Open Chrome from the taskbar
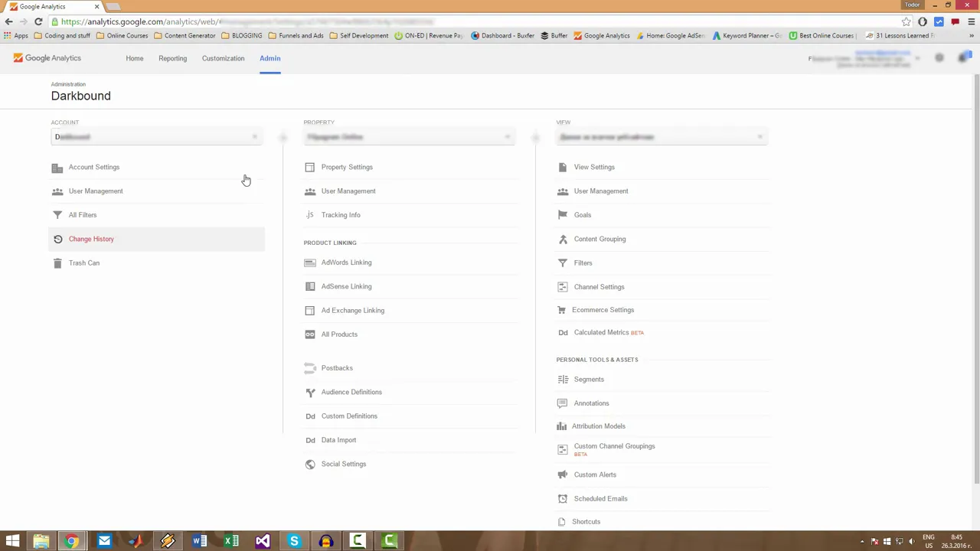 (71, 541)
